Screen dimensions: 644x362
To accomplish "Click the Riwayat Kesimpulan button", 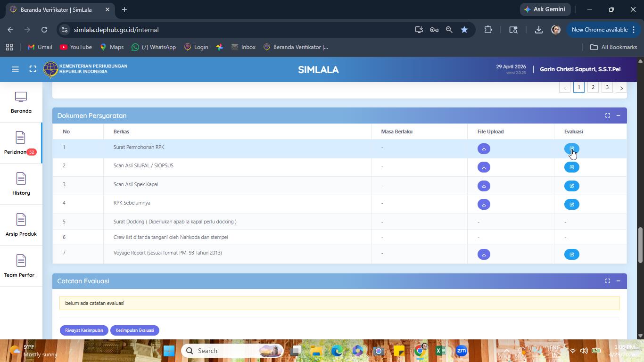I will pyautogui.click(x=84, y=330).
